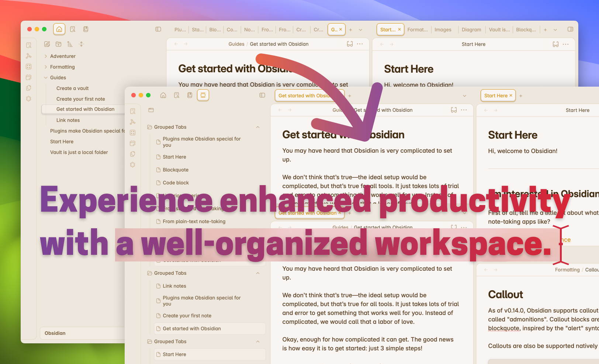This screenshot has width=599, height=364.
Task: Open more options in back window's Start Here pane
Action: pos(566,44)
